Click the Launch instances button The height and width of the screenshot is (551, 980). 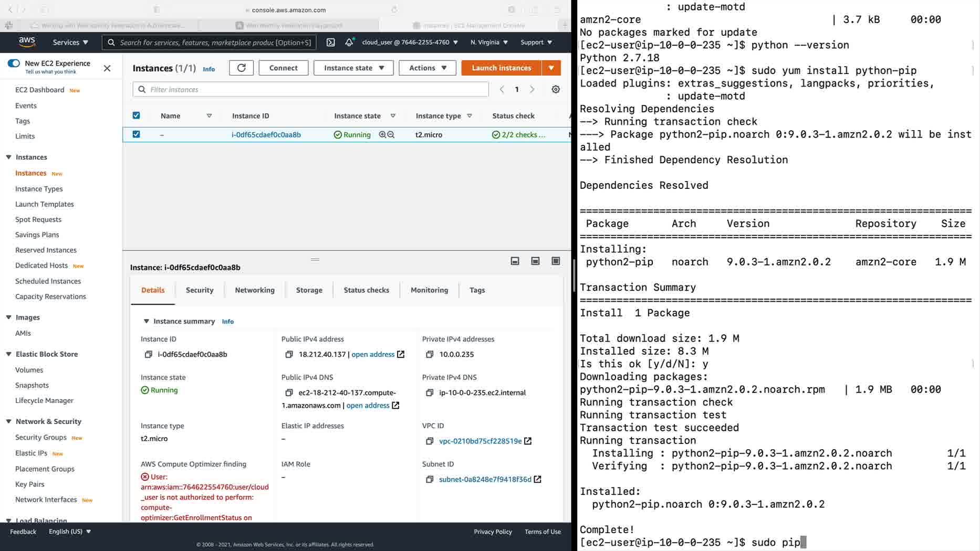click(502, 68)
